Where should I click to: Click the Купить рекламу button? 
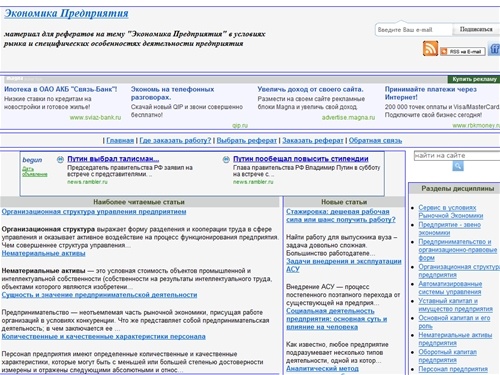474,79
